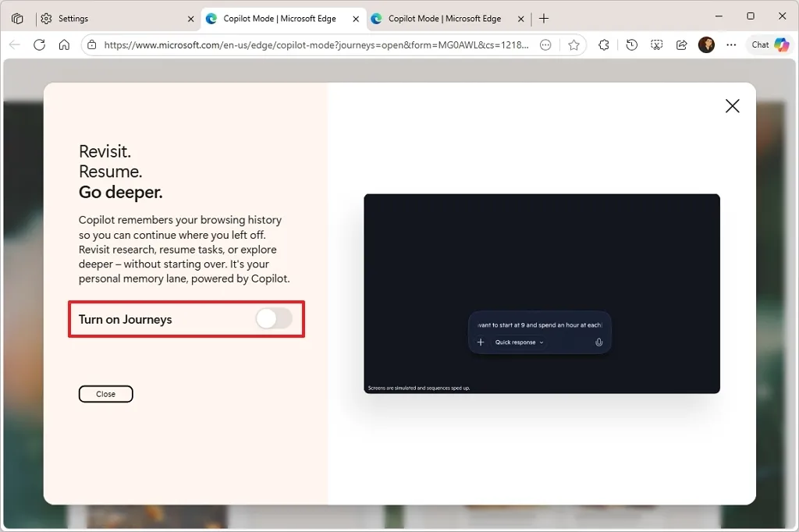Open a new browser tab

[544, 18]
